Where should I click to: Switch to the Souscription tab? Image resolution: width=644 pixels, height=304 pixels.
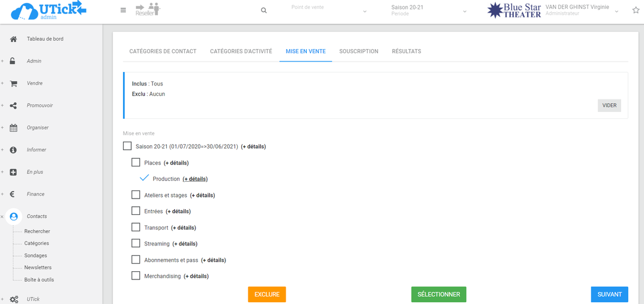coord(358,52)
